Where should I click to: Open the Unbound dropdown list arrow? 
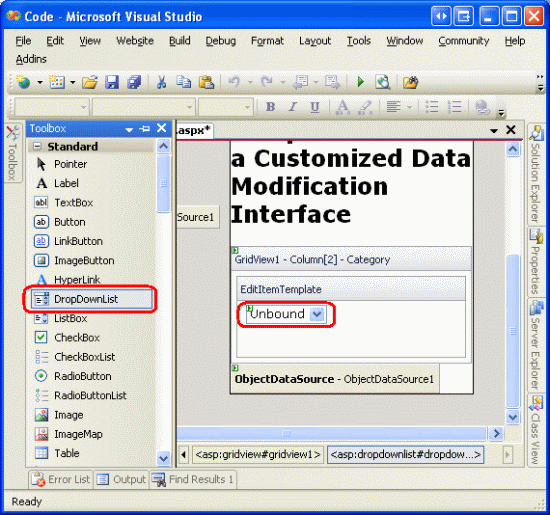pyautogui.click(x=317, y=314)
